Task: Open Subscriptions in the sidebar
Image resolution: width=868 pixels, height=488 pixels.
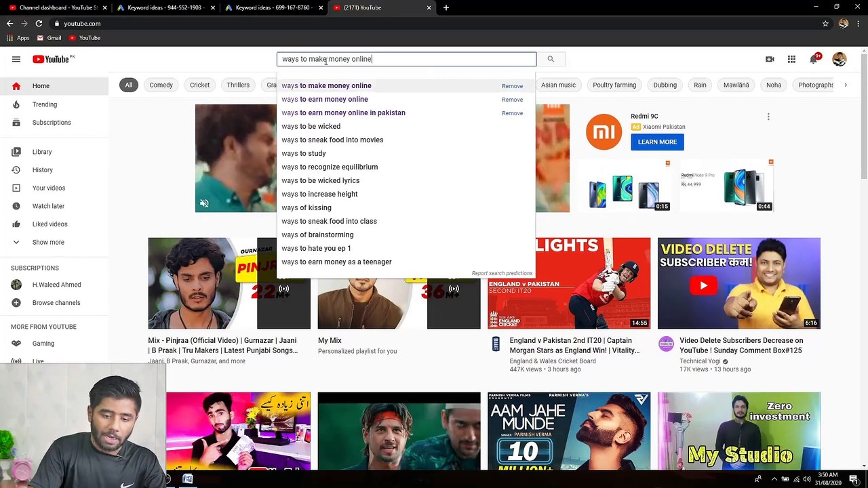Action: (x=54, y=123)
